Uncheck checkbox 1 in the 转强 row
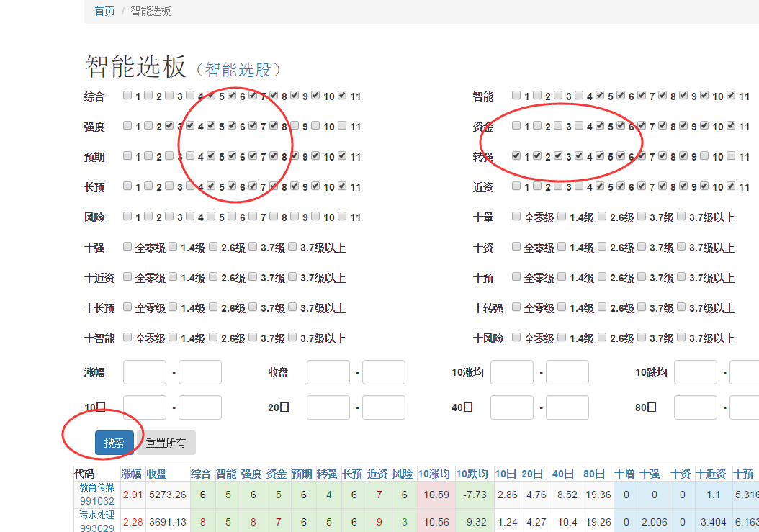The height and width of the screenshot is (532, 759). 516,156
